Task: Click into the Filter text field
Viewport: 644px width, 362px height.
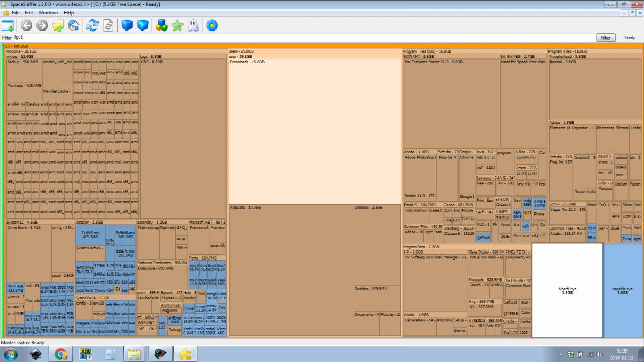Action: tap(304, 38)
